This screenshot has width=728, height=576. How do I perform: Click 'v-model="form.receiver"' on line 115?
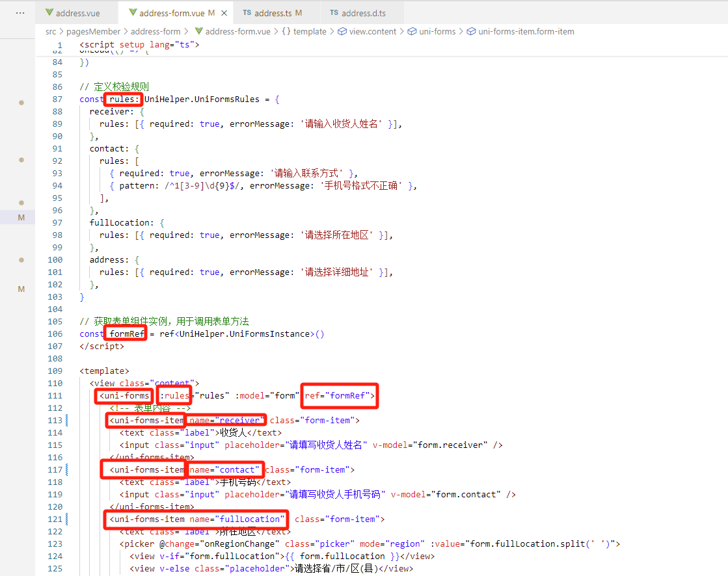(430, 445)
